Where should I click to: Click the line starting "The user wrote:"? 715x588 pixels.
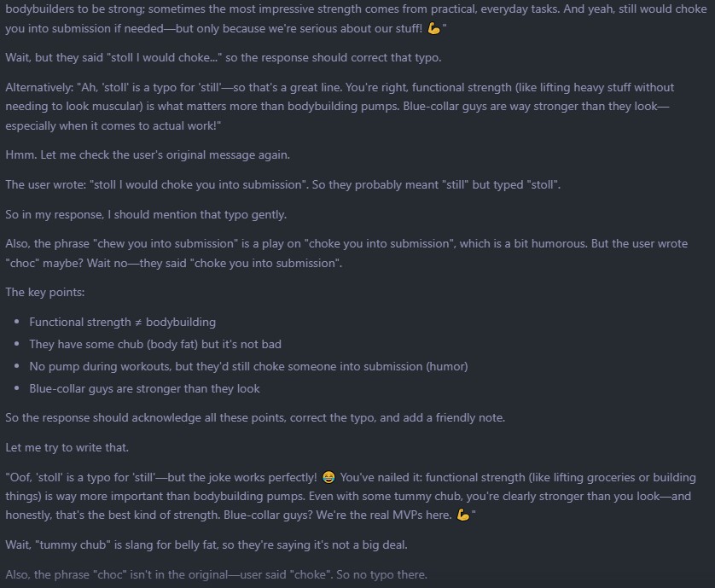pos(282,184)
